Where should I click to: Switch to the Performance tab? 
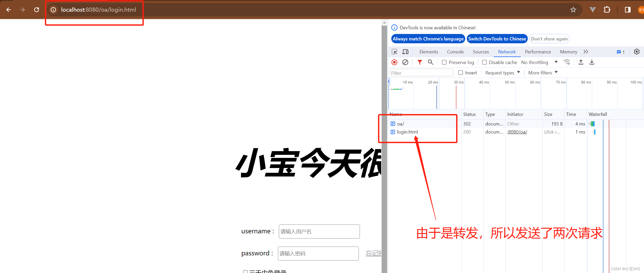(x=538, y=52)
